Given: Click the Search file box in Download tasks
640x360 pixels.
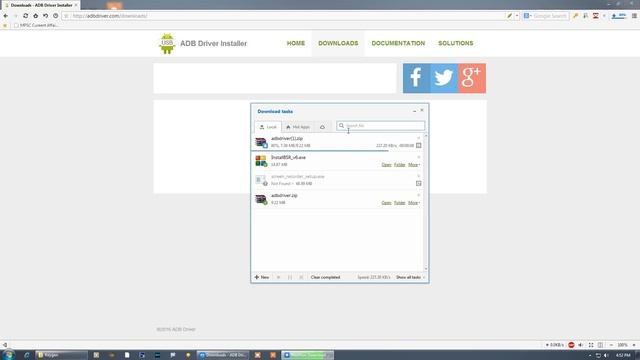Looking at the screenshot, I should (x=380, y=126).
